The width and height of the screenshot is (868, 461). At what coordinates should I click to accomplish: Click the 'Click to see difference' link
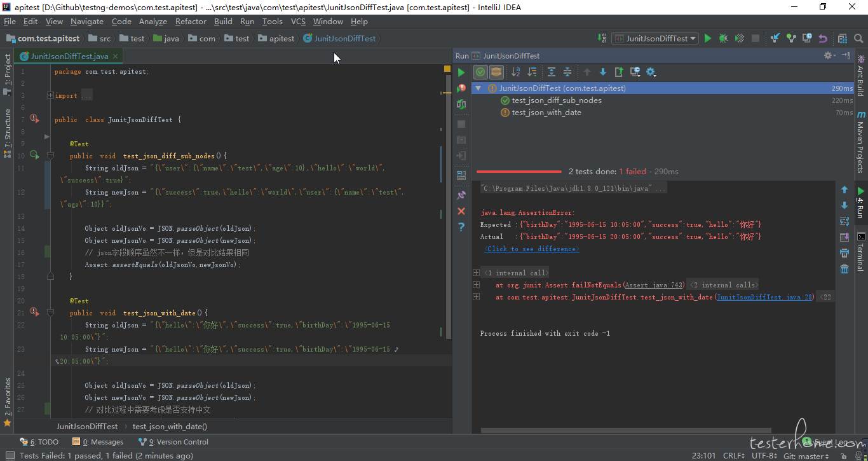[x=532, y=249]
